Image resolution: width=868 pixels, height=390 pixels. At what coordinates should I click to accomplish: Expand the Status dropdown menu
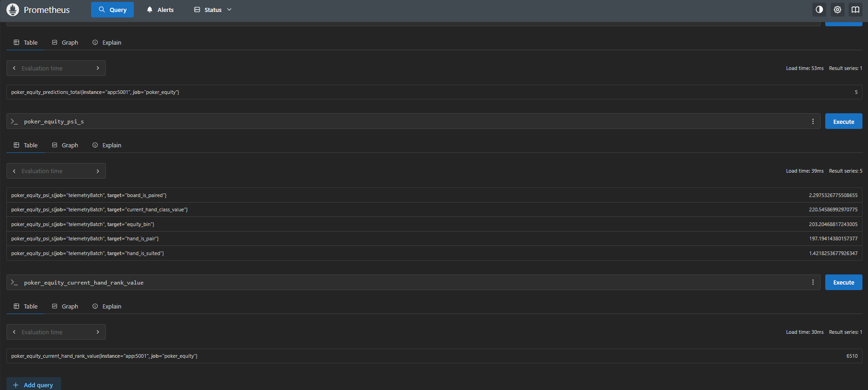click(213, 10)
